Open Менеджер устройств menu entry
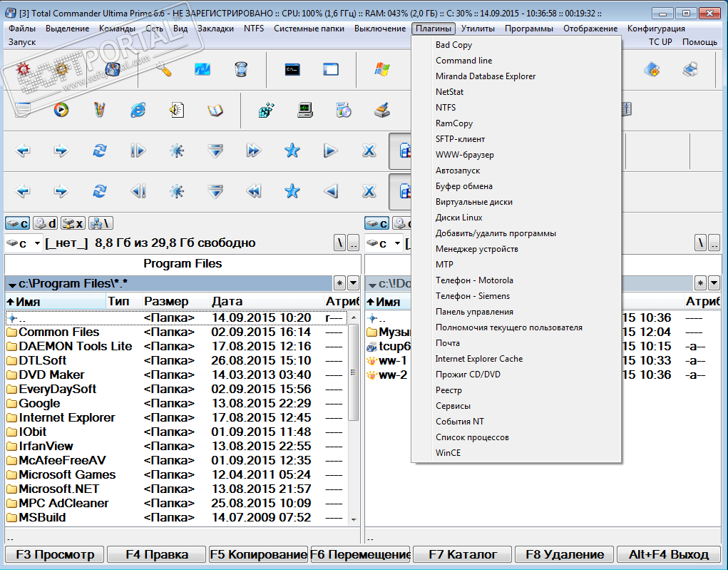Viewport: 728px width, 570px height. click(x=516, y=249)
